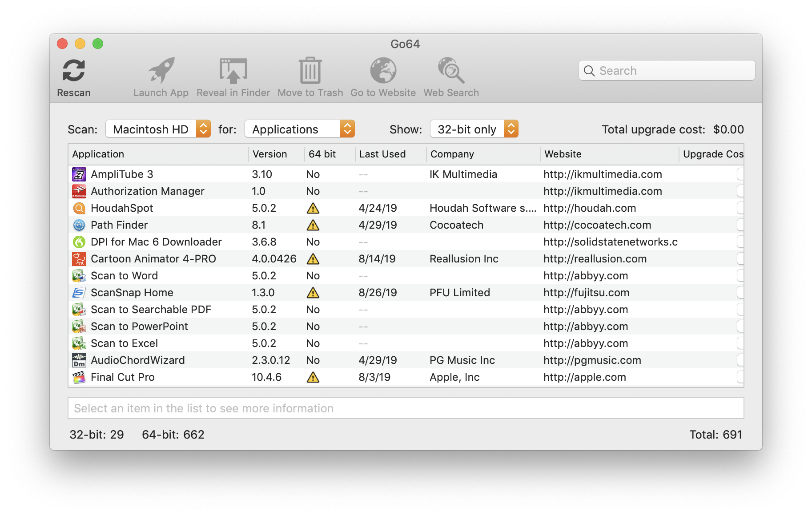Click the HoudahSpot app icon
The image size is (812, 516).
point(79,208)
